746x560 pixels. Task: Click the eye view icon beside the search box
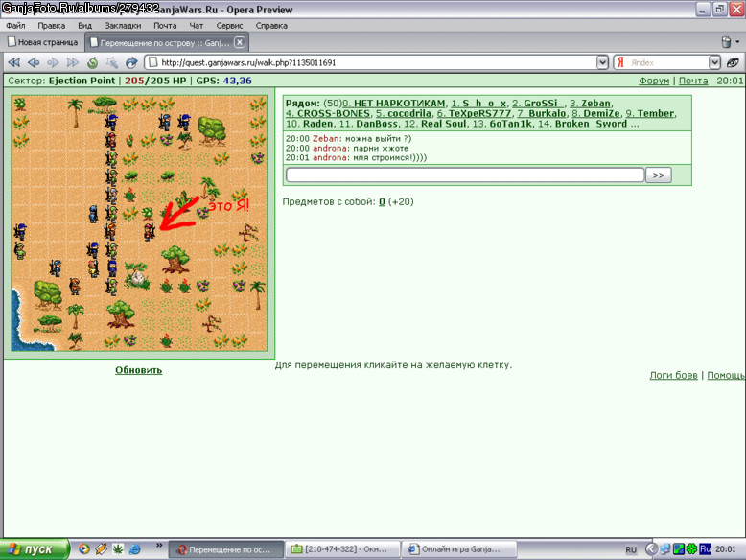tap(733, 62)
